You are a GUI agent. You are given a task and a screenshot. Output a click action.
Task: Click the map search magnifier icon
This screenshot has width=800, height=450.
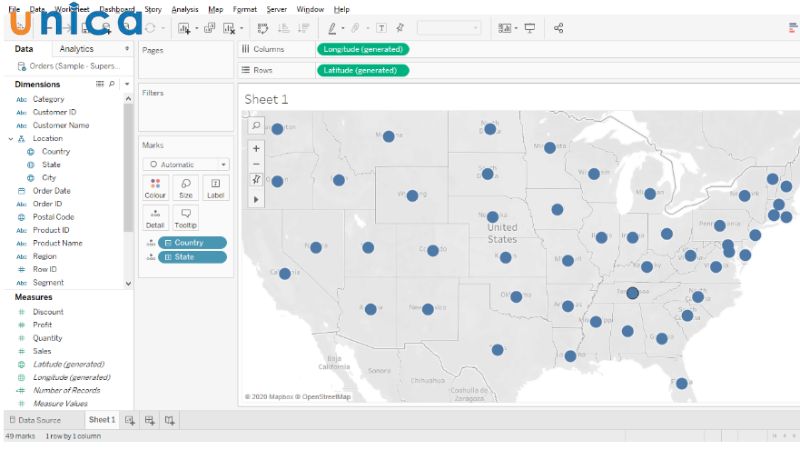(256, 126)
